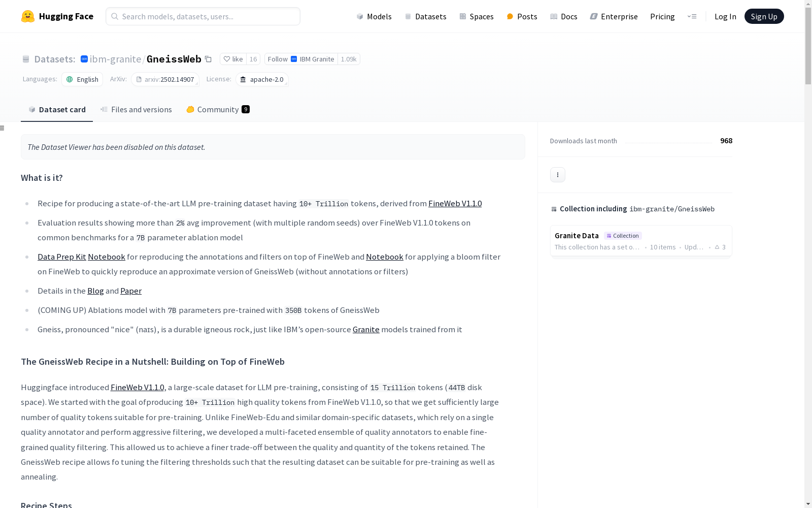The image size is (812, 508).
Task: Click the heart like icon
Action: coord(227,59)
